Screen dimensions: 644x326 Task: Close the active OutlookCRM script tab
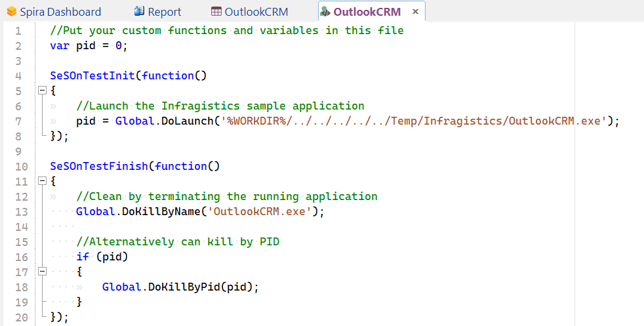click(x=414, y=12)
